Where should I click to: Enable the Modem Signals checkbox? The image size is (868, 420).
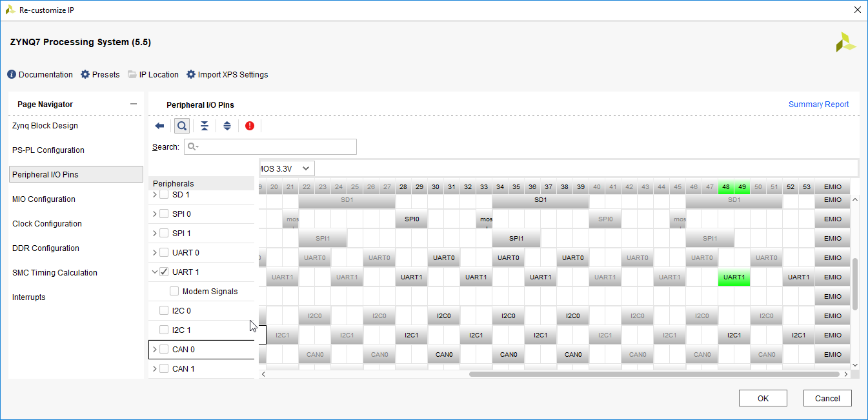tap(174, 291)
